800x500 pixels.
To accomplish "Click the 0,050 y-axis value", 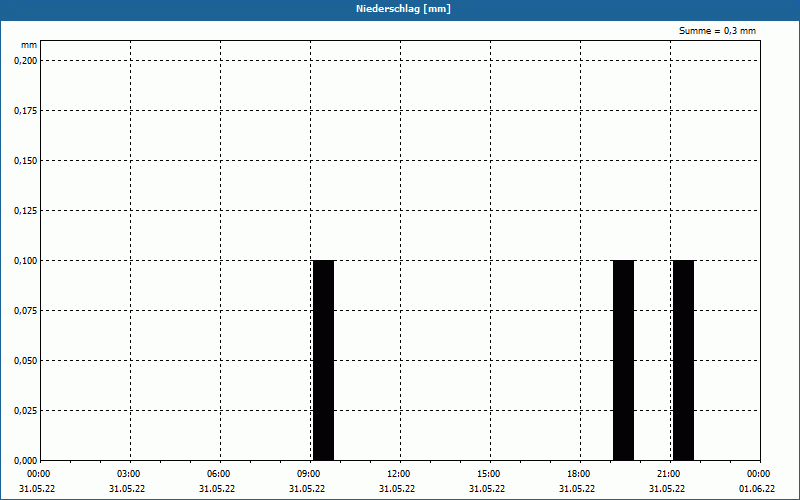I will click(x=26, y=361).
